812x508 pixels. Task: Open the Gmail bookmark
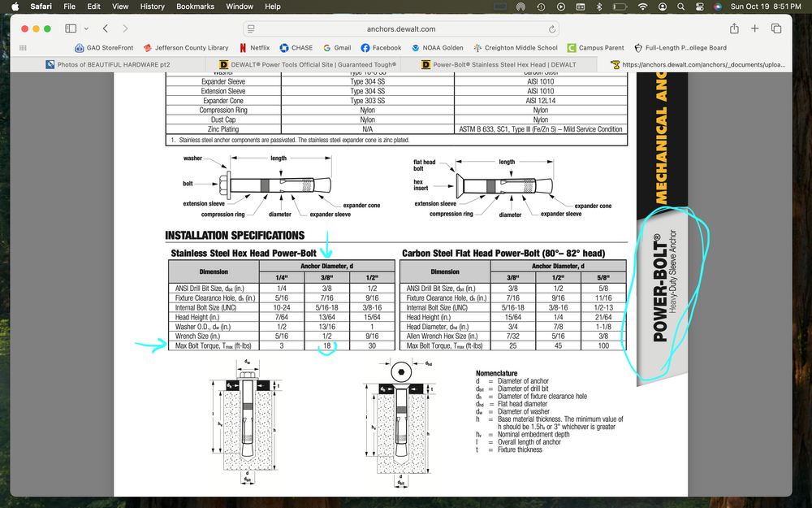click(337, 48)
